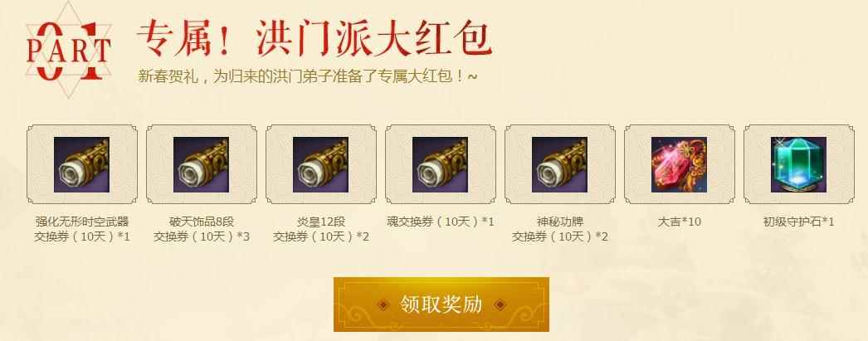This screenshot has height=341, width=868.
Task: Click the 神秘功牌 交换券*2 caption
Action: pyautogui.click(x=560, y=229)
